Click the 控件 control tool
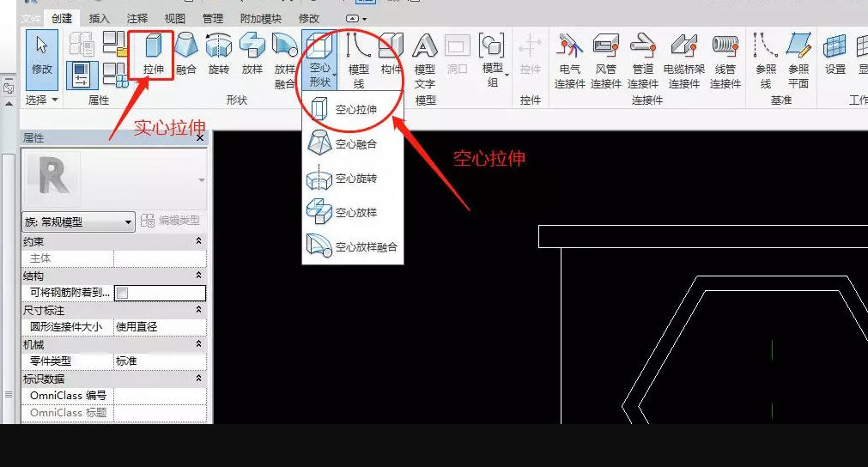 [530, 55]
